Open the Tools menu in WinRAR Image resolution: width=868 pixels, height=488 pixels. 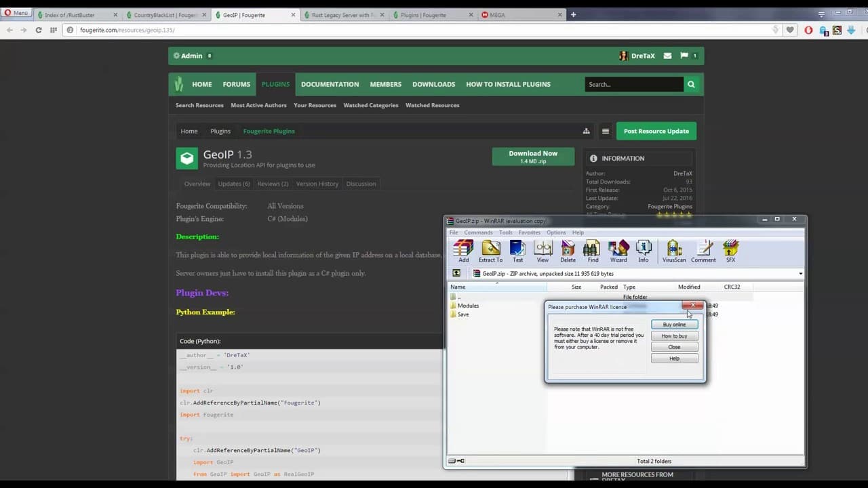click(x=506, y=232)
